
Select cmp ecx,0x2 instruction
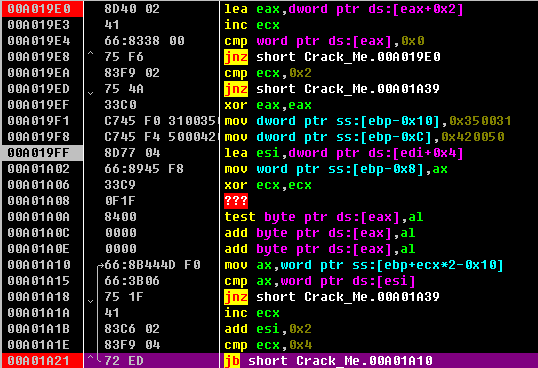click(268, 73)
